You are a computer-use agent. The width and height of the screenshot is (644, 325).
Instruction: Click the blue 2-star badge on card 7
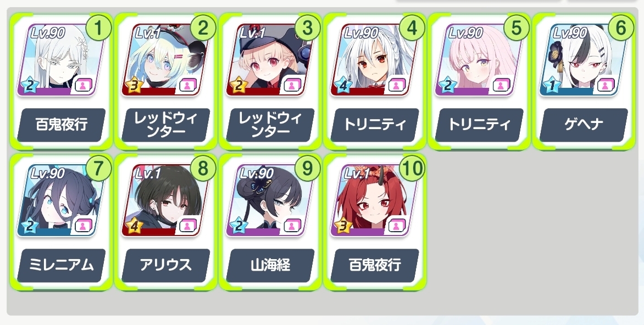coord(29,226)
